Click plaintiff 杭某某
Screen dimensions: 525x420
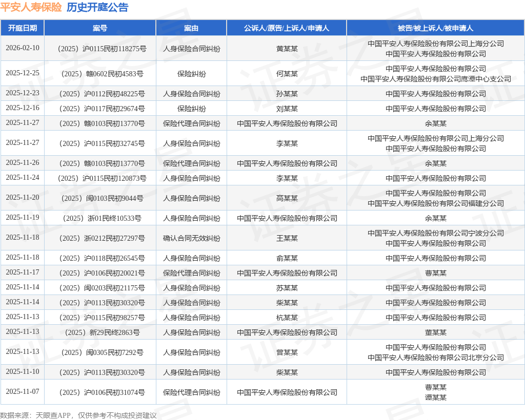[287, 318]
